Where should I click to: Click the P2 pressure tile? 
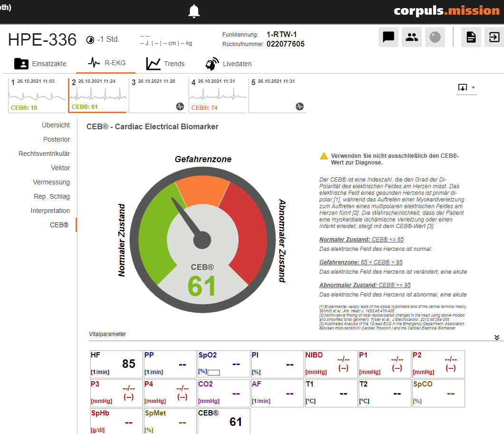(438, 364)
